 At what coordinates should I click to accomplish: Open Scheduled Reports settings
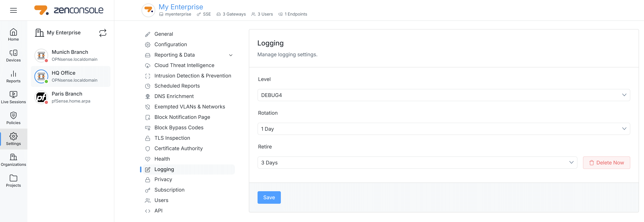pyautogui.click(x=177, y=86)
